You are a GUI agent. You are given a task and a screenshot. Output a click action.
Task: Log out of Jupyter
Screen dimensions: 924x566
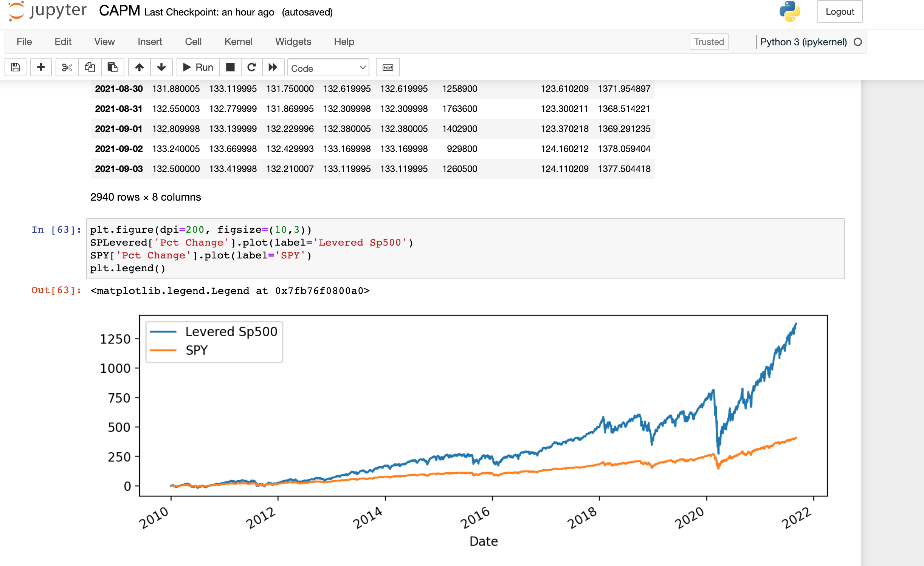[840, 12]
